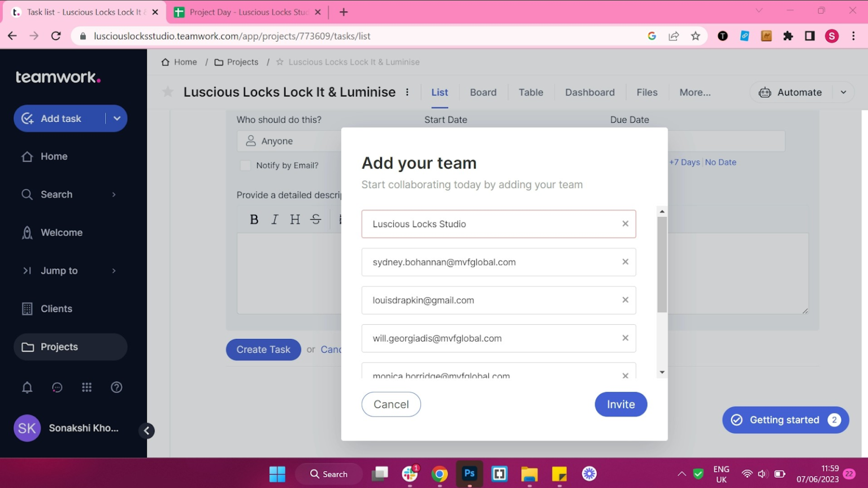868x488 pixels.
Task: Click the +7 Days due date link
Action: pos(684,162)
